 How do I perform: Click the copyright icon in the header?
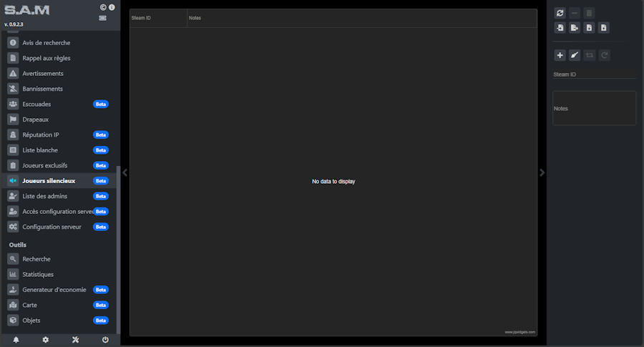[103, 7]
